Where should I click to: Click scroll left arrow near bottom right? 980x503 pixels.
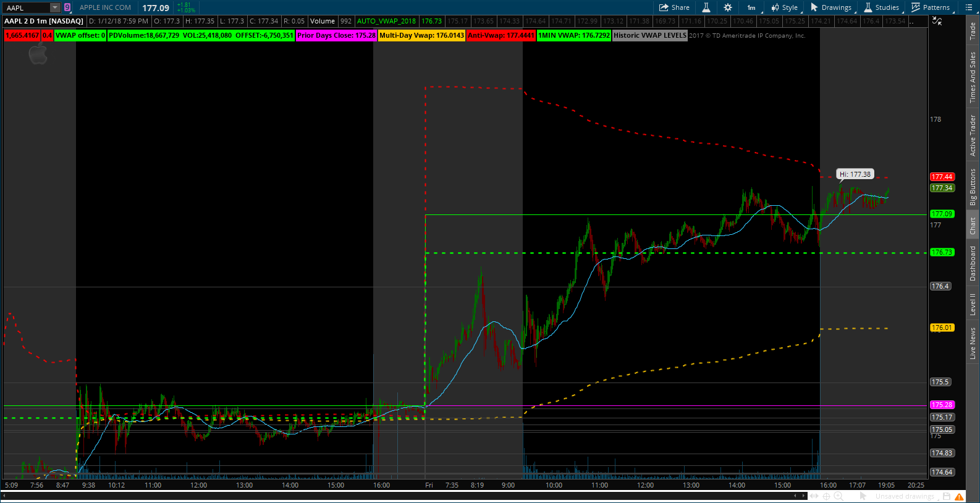click(796, 496)
